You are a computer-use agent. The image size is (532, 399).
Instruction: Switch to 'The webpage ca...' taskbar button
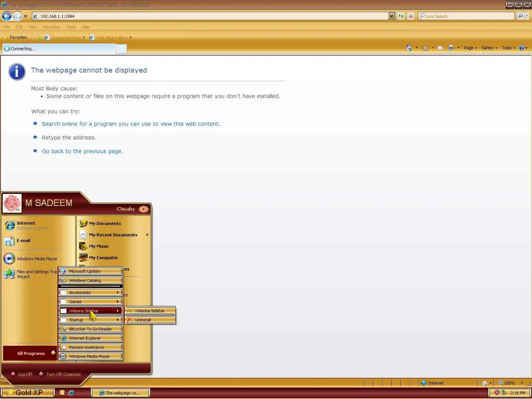120,393
